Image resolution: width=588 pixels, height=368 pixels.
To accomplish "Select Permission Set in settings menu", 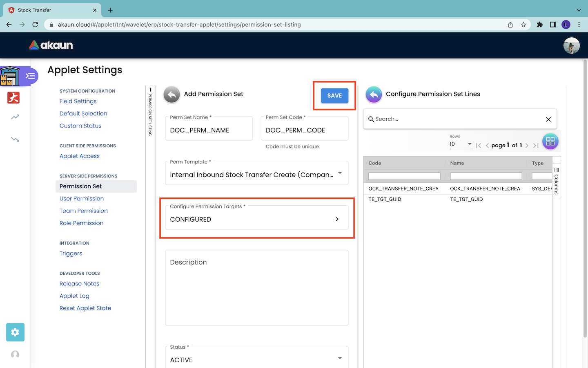I will [x=81, y=186].
